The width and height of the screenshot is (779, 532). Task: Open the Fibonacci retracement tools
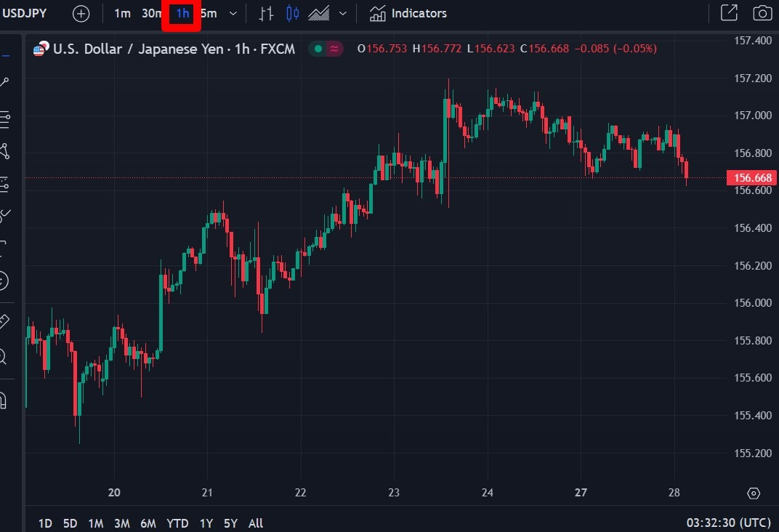click(x=4, y=119)
